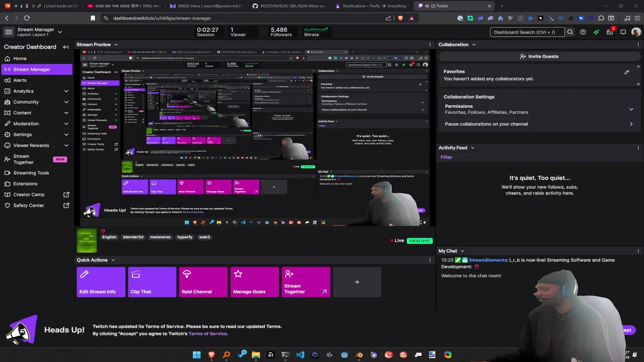
Task: Open the terminal from the taskbar
Action: pos(285,355)
